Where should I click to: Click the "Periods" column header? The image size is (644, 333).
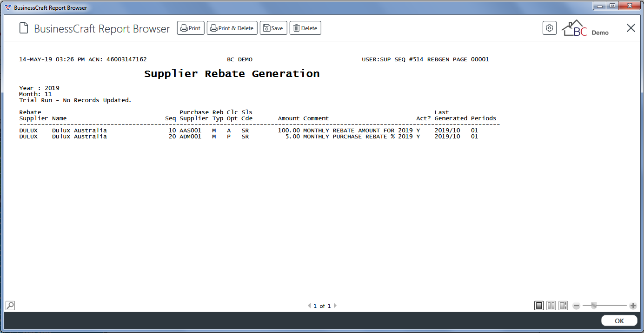click(484, 118)
